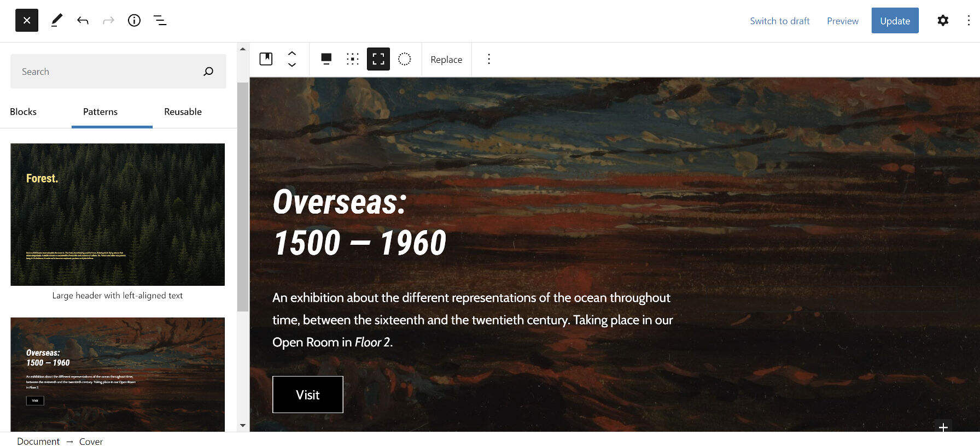The width and height of the screenshot is (980, 447).
Task: Undo the last change
Action: tap(83, 21)
